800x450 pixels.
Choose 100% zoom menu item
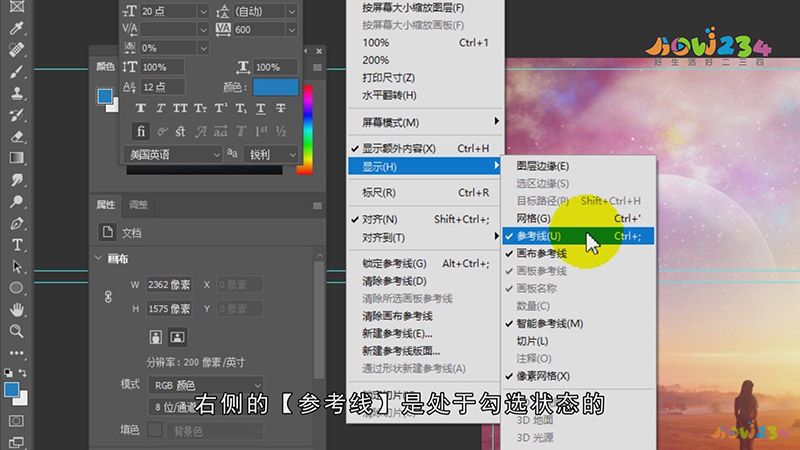pyautogui.click(x=425, y=43)
